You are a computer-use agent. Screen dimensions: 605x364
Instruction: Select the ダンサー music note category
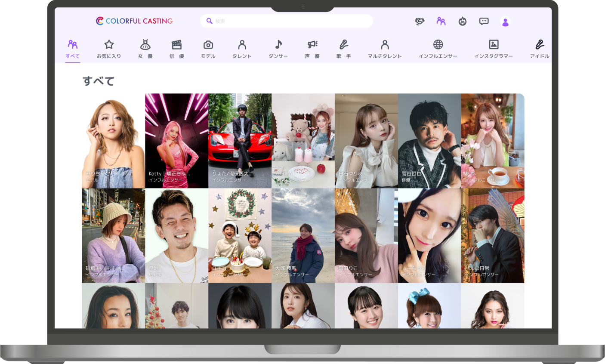pos(278,49)
